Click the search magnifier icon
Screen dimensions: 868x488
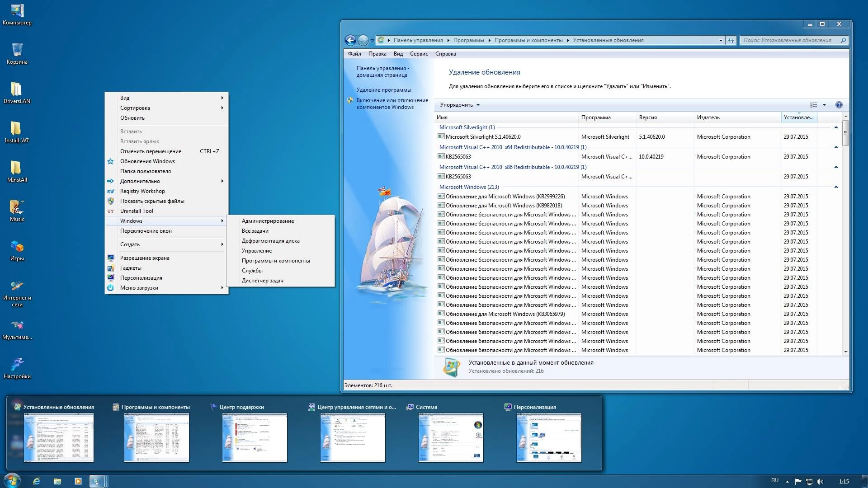click(843, 40)
